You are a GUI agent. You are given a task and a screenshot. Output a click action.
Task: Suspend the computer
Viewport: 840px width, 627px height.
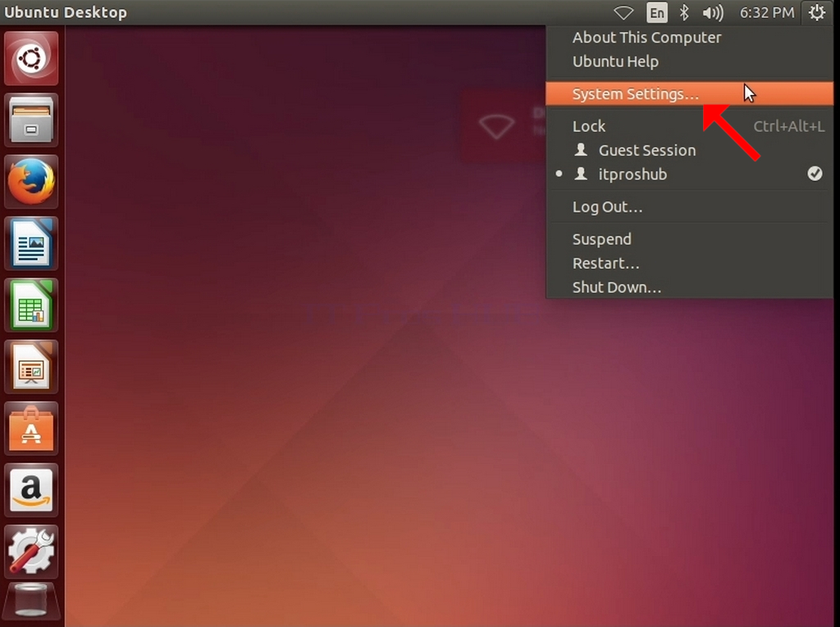[689, 239]
